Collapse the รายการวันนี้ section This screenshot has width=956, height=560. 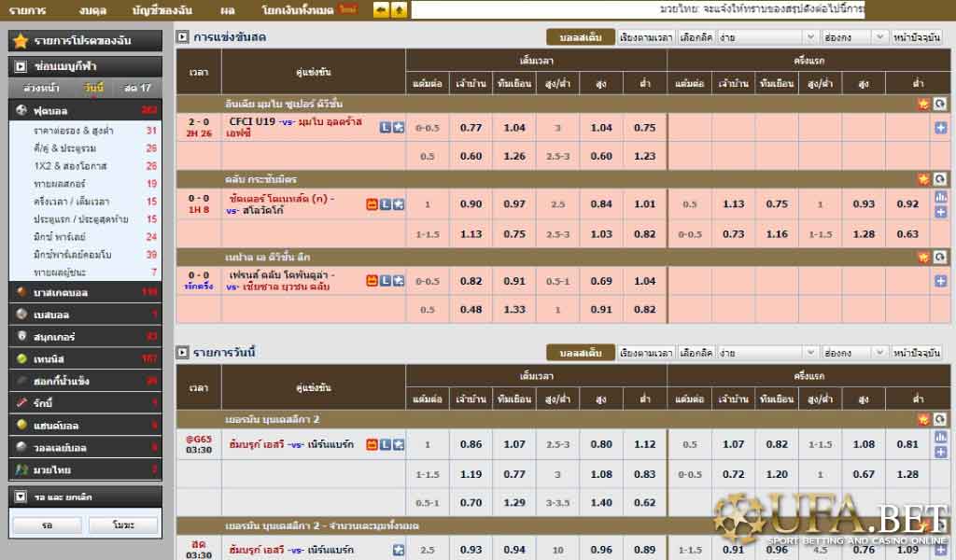(x=183, y=352)
